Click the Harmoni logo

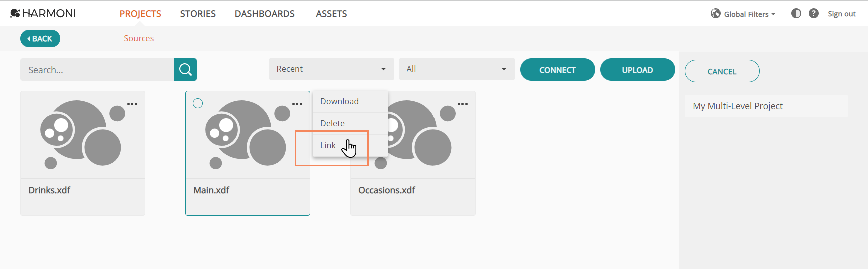(43, 13)
